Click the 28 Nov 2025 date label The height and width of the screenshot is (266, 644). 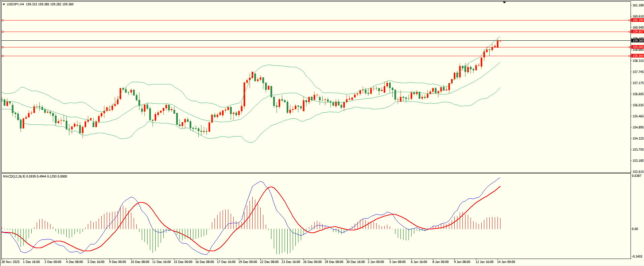pyautogui.click(x=10, y=262)
